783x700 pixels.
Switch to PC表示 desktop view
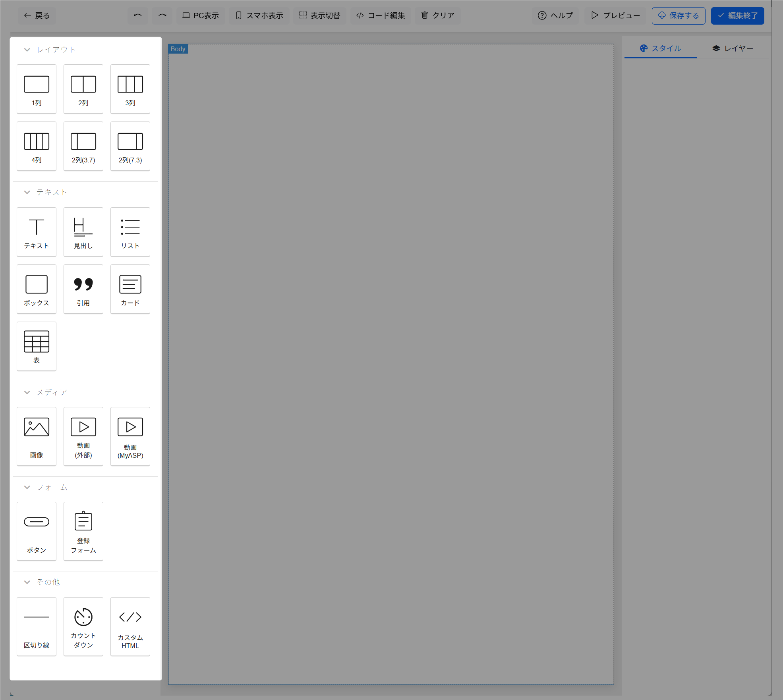(x=201, y=15)
